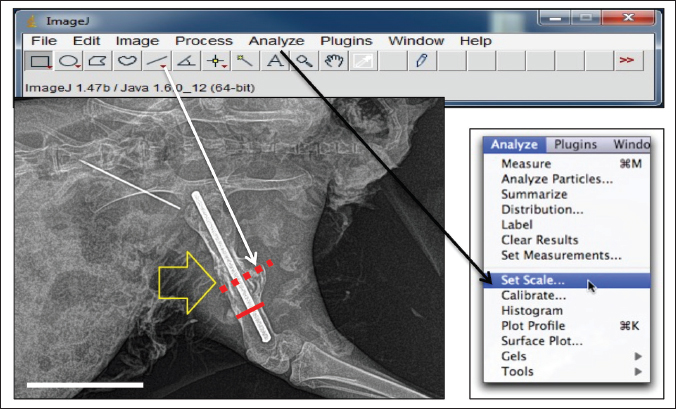Viewport: 676px width, 409px height.
Task: Select the Hand scrolling tool
Action: (334, 62)
